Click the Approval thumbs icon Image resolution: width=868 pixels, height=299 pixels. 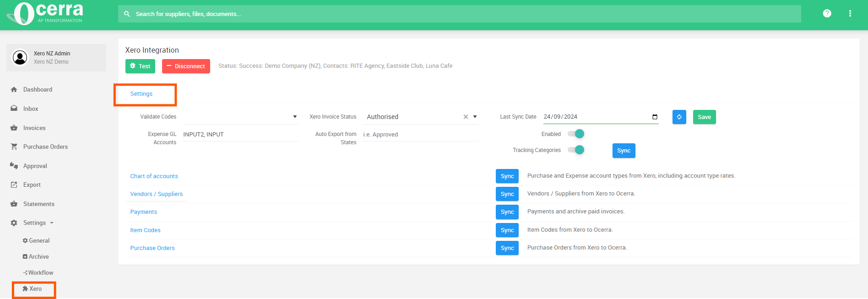14,166
